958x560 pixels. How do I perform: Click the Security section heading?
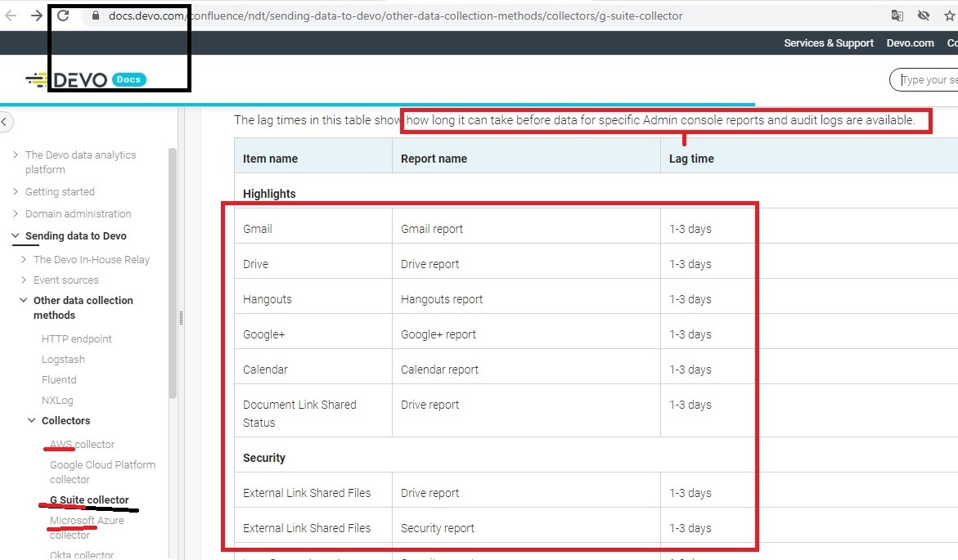(x=264, y=458)
